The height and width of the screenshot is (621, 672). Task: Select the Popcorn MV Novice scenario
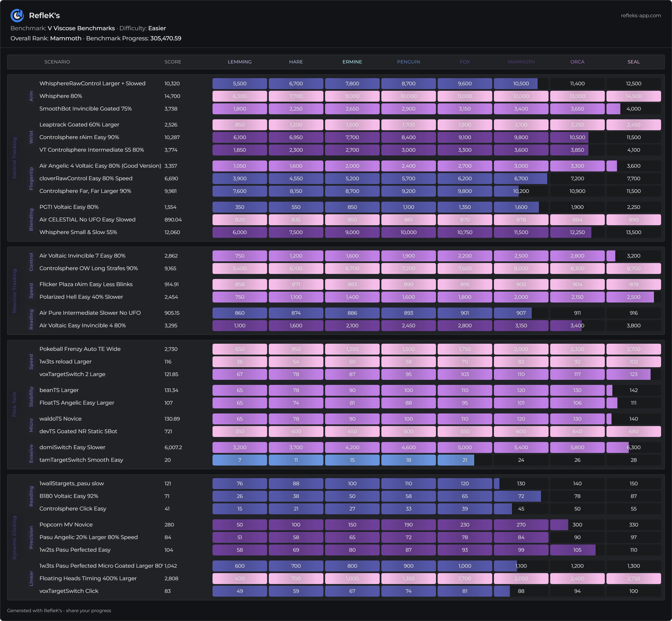[x=66, y=525]
